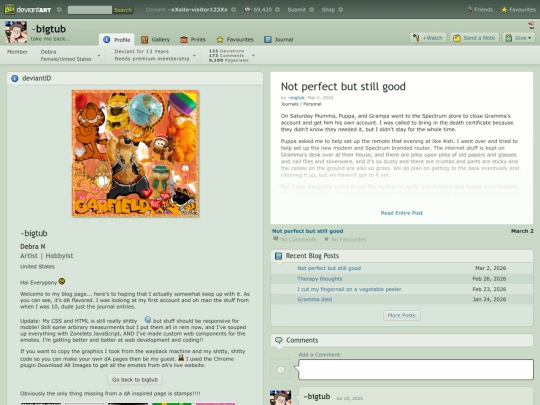The height and width of the screenshot is (405, 540).
Task: Select the 'March 2' date label
Action: (522, 231)
